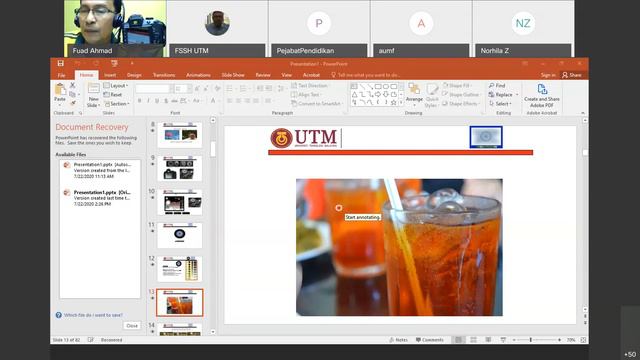
Task: Switch to the Transitions tab
Action: coord(164,75)
